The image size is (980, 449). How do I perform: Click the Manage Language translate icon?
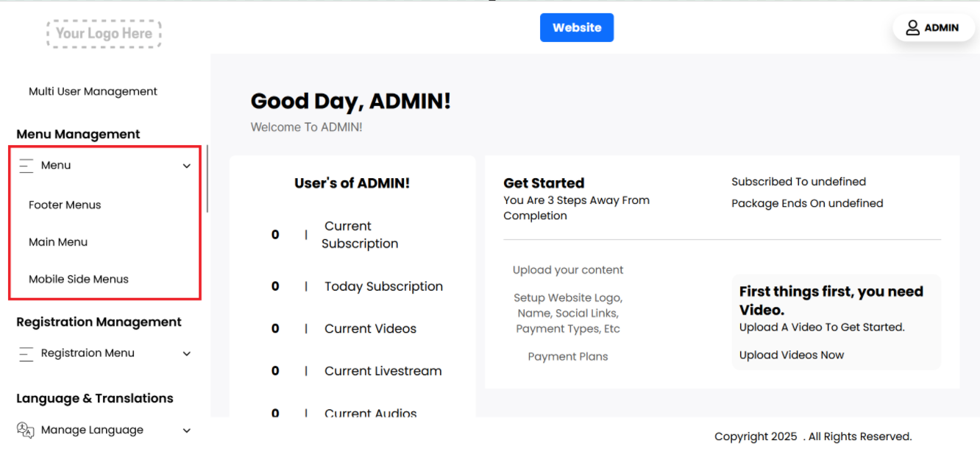26,431
